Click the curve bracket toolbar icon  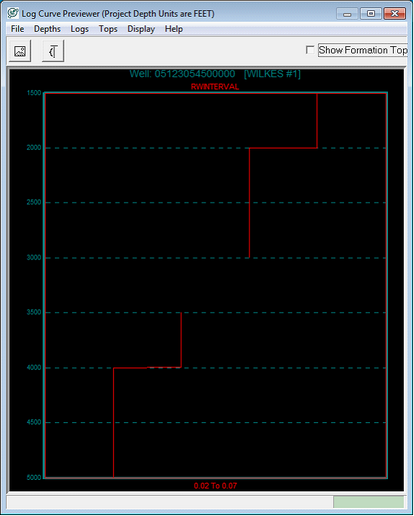pos(53,51)
